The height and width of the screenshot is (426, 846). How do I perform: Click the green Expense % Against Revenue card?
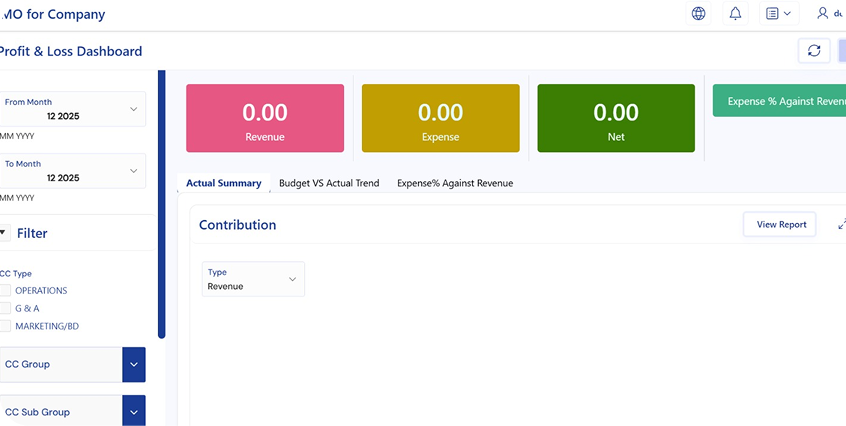pyautogui.click(x=778, y=101)
